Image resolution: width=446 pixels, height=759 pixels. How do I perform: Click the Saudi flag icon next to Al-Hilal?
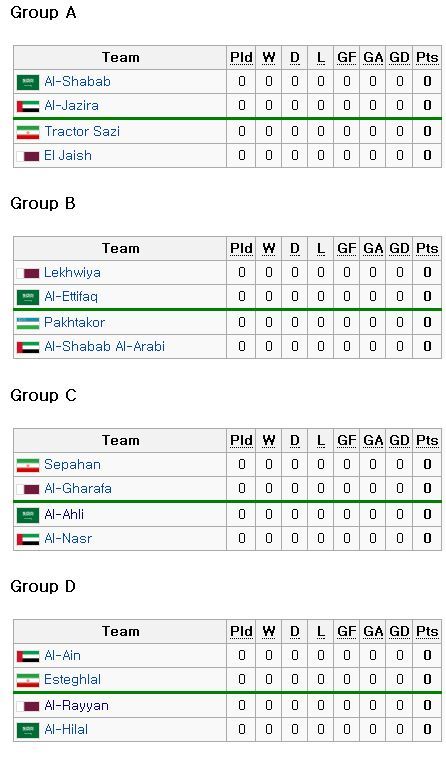28,730
